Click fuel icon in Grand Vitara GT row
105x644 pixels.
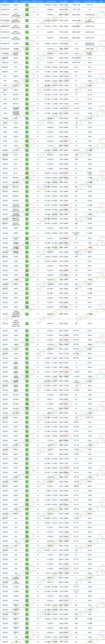tap(27, 248)
